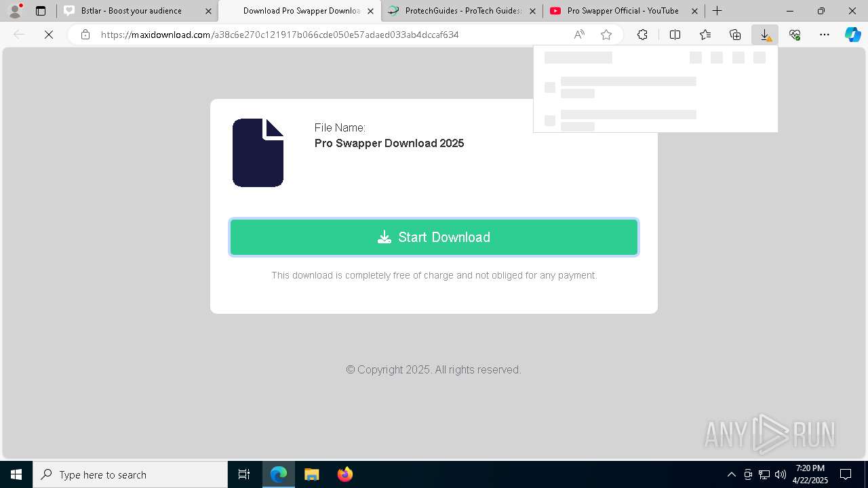Open Settings and more menu
Image resolution: width=868 pixels, height=488 pixels.
(825, 35)
